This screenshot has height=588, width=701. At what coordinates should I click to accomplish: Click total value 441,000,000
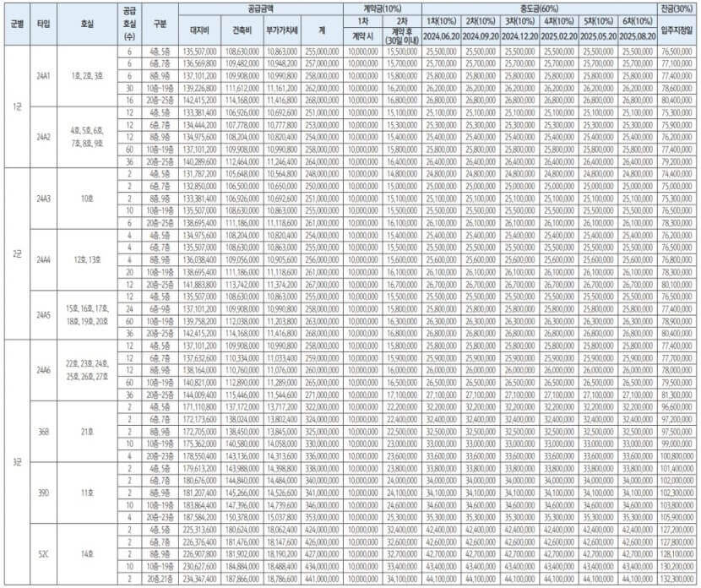coord(322,579)
